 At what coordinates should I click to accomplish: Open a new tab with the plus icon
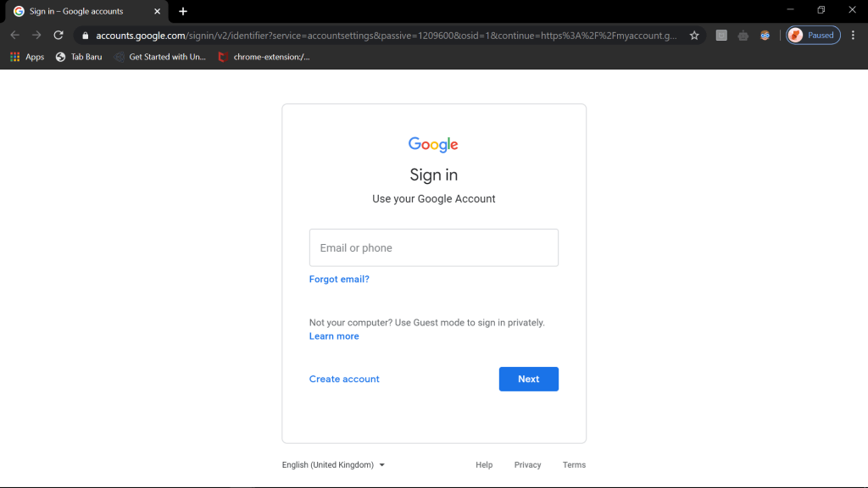pos(183,11)
